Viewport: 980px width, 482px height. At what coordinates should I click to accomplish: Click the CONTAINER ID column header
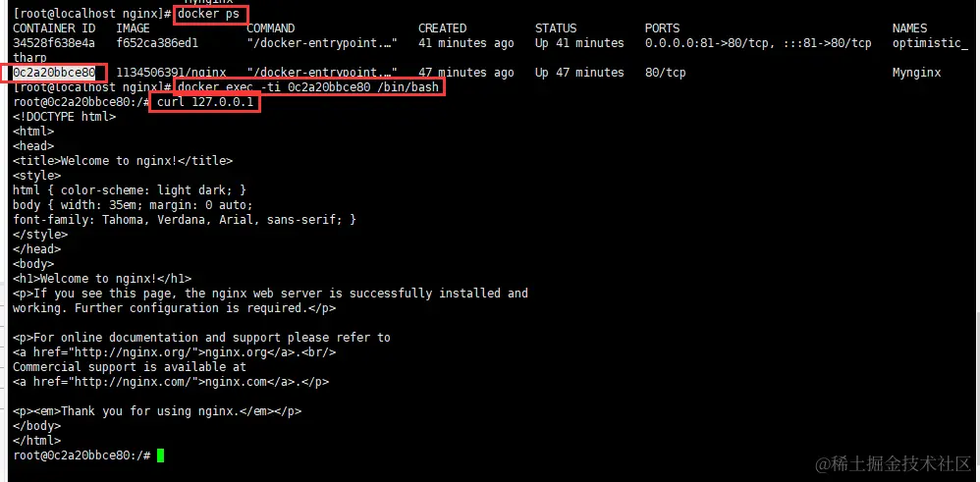tap(54, 28)
